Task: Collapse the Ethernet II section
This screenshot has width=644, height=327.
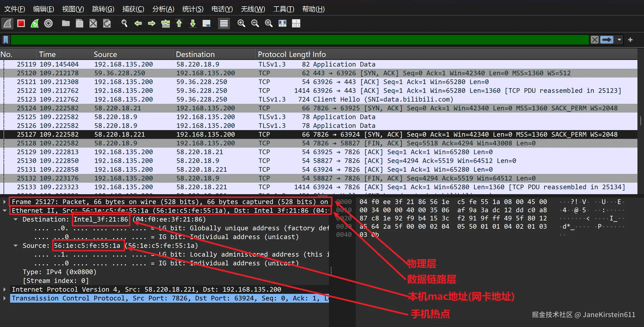Action: (5, 211)
